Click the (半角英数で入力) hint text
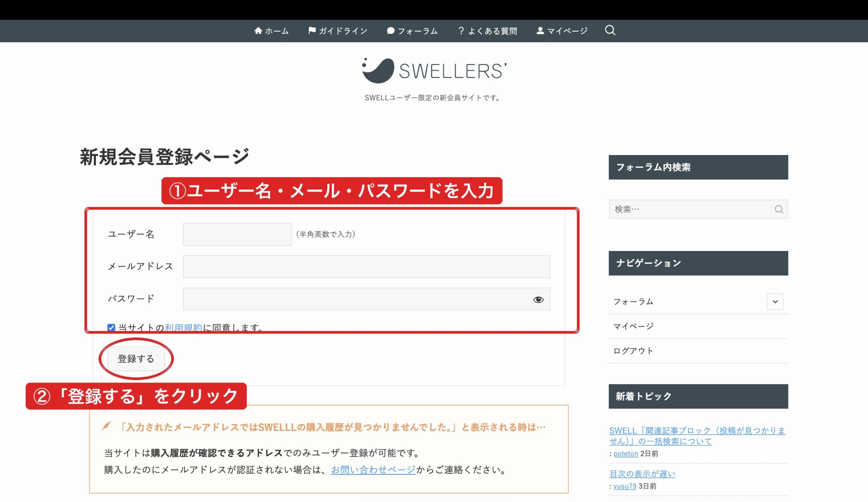This screenshot has height=502, width=868. tap(326, 234)
